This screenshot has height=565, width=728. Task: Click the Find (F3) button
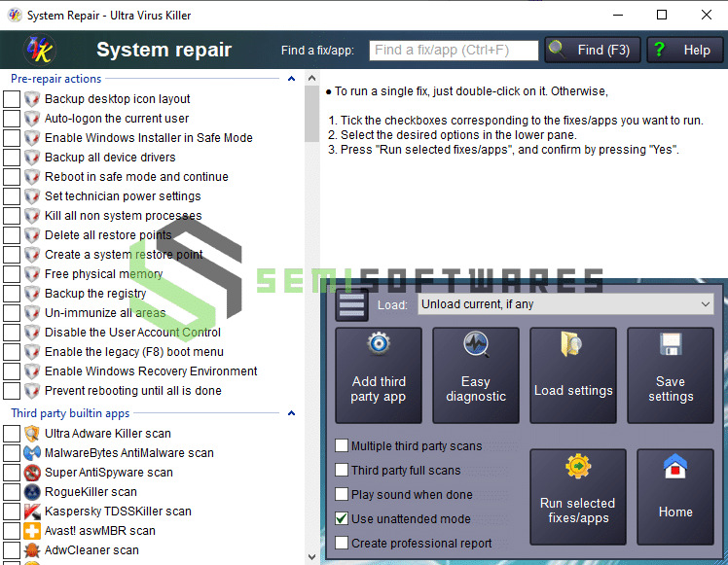click(593, 50)
